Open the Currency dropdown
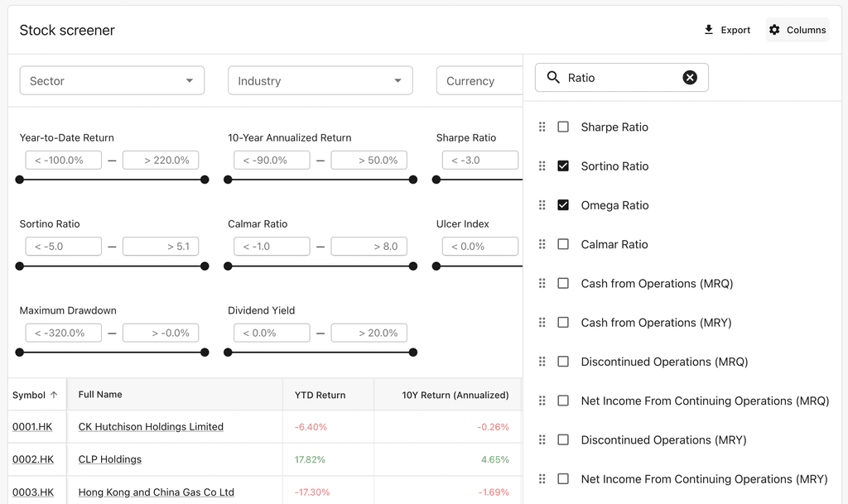The image size is (848, 504). point(479,80)
